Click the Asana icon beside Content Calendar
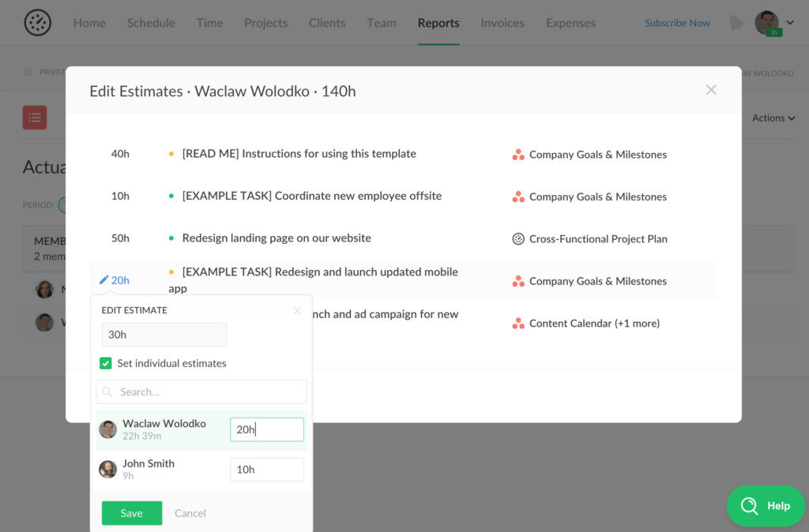Viewport: 809px width, 532px height. tap(519, 323)
